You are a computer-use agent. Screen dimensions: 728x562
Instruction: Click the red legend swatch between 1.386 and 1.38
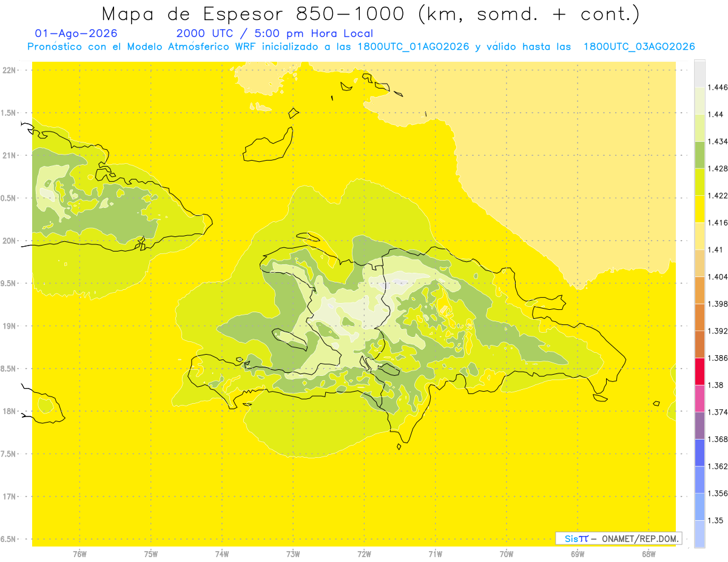click(x=699, y=371)
